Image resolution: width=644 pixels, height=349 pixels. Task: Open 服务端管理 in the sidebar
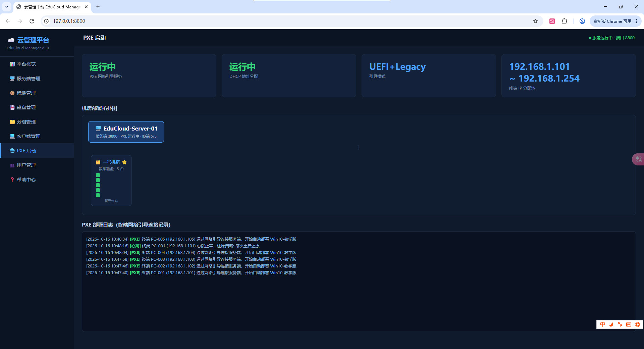point(37,79)
